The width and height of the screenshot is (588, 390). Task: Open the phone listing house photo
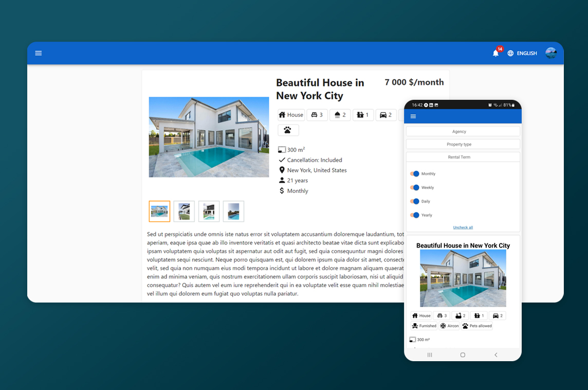pyautogui.click(x=463, y=278)
